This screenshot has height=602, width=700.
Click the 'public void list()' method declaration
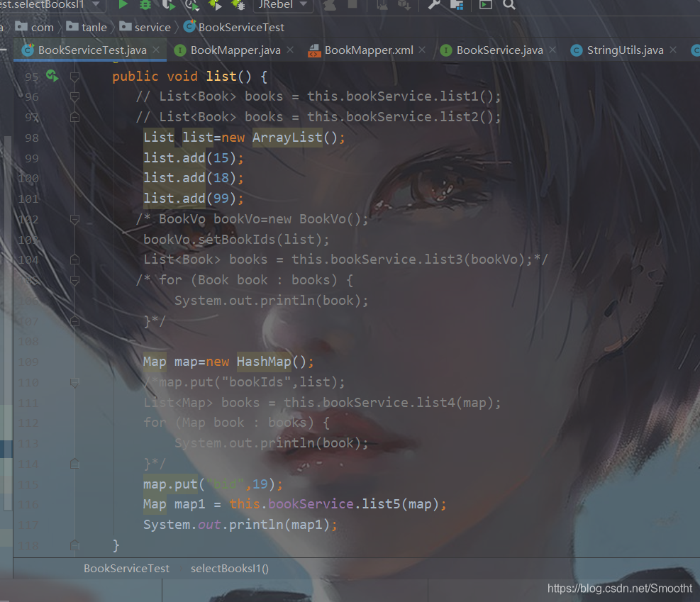tap(182, 77)
